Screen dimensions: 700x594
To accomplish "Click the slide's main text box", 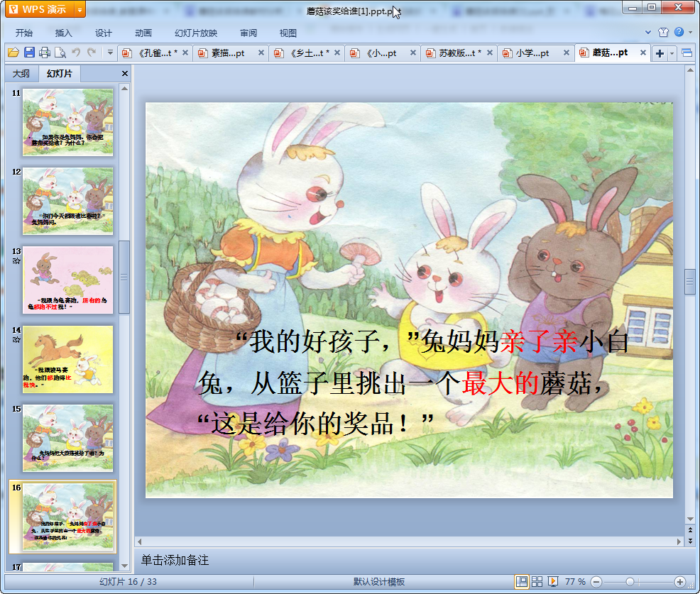I will (412, 383).
